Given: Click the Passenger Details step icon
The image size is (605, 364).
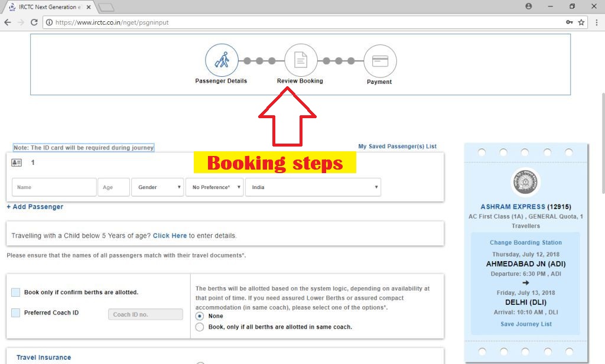Looking at the screenshot, I should [x=221, y=59].
